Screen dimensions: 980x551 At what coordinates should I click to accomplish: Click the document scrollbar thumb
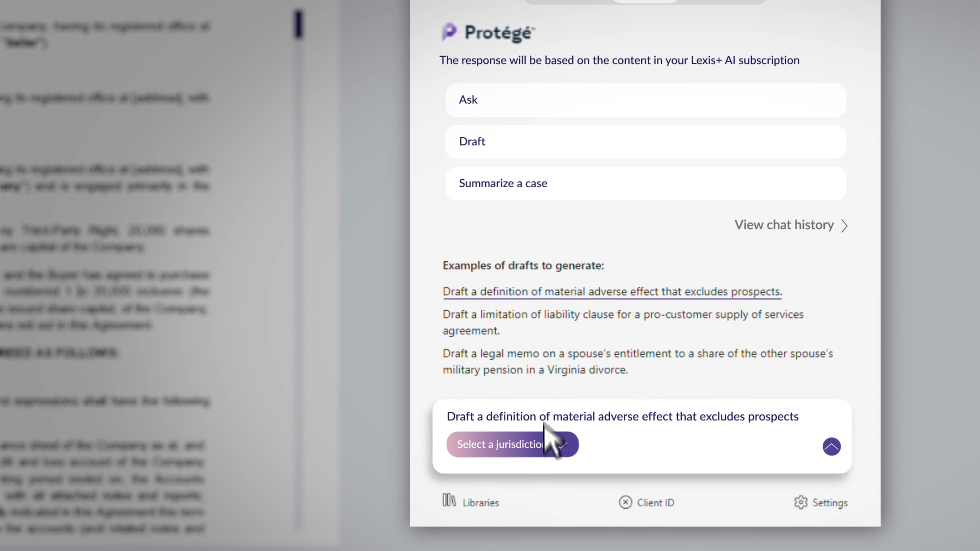pos(299,24)
